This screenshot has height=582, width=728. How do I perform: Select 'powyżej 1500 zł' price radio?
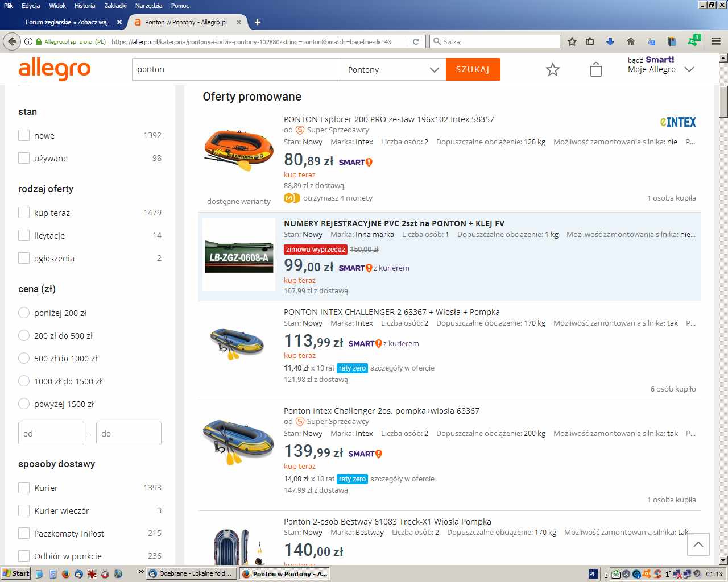click(x=24, y=404)
